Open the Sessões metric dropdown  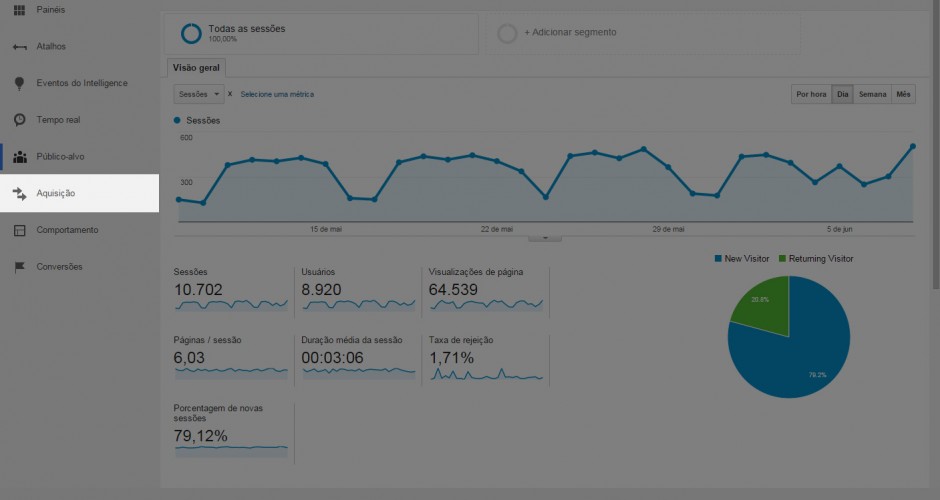(x=199, y=94)
